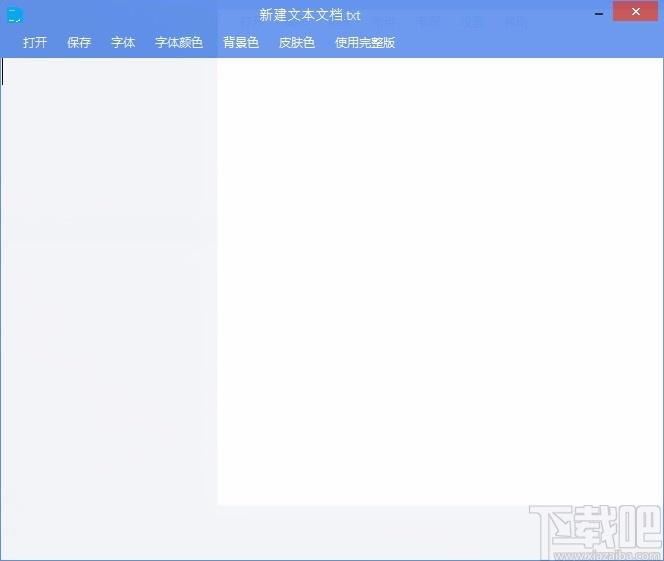
Task: Click the title text 新建文本文档.txt
Action: (x=310, y=16)
